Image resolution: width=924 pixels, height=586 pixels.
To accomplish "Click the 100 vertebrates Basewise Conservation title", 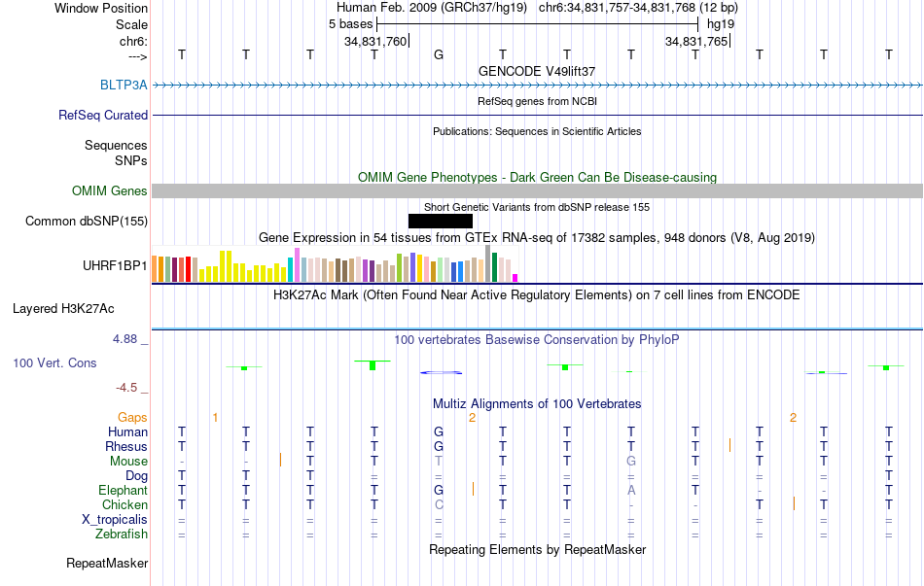I will pos(537,340).
